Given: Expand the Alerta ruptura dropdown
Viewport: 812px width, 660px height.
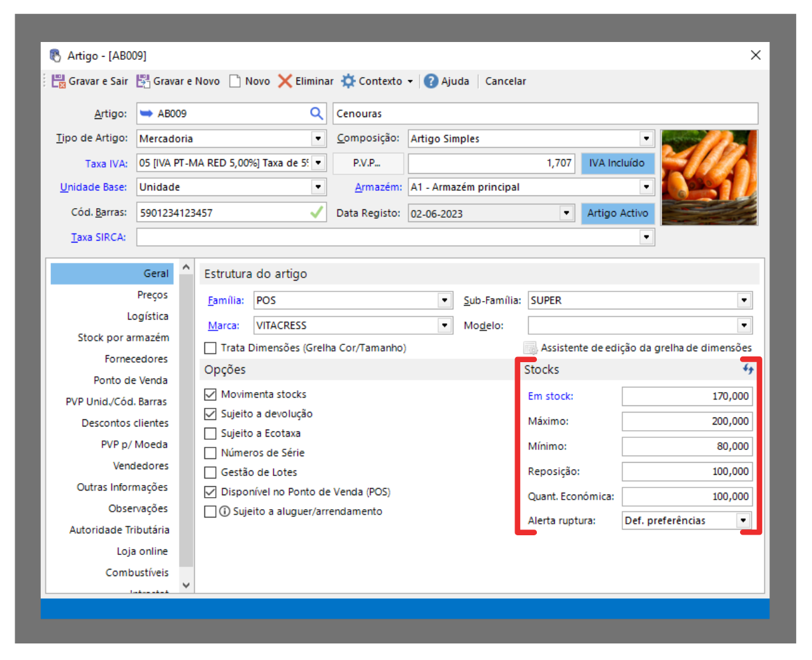Looking at the screenshot, I should tap(743, 521).
